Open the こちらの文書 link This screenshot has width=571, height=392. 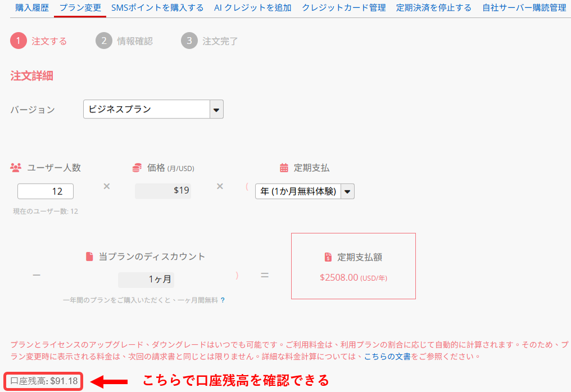[387, 357]
